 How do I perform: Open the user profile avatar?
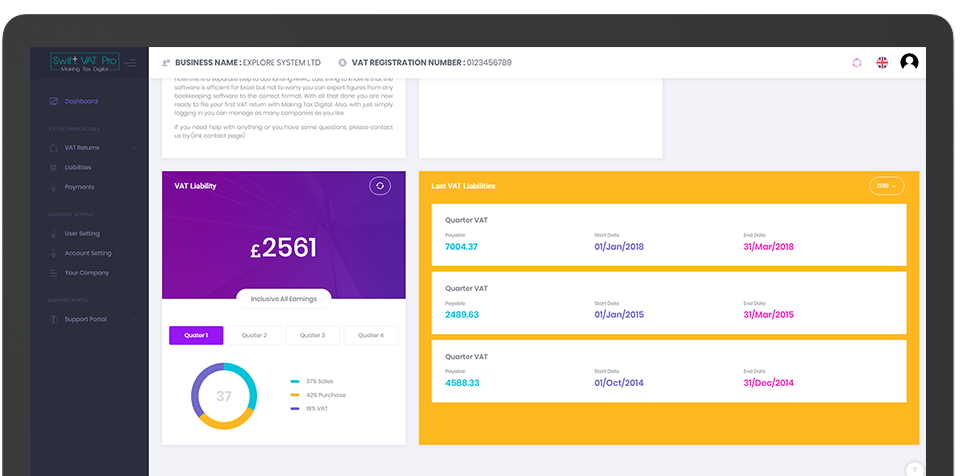coord(909,62)
